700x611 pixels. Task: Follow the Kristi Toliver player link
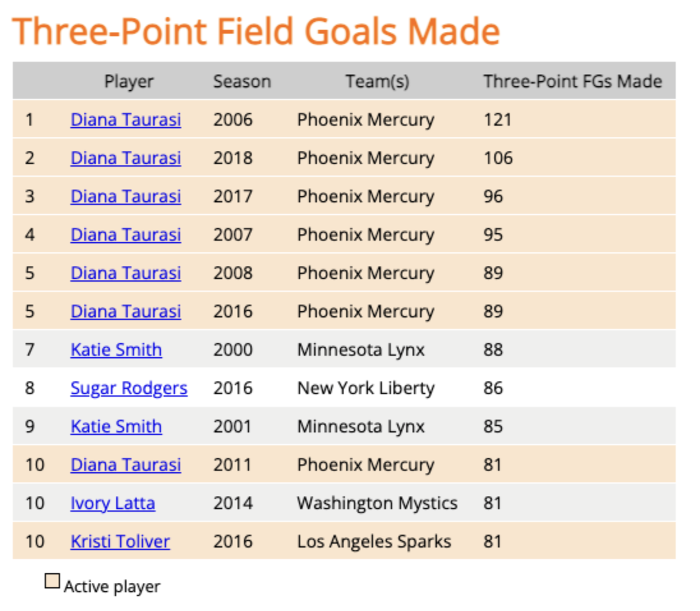120,541
